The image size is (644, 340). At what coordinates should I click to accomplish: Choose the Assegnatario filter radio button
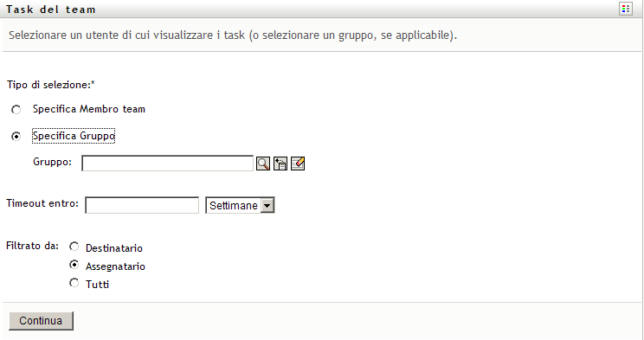click(74, 265)
